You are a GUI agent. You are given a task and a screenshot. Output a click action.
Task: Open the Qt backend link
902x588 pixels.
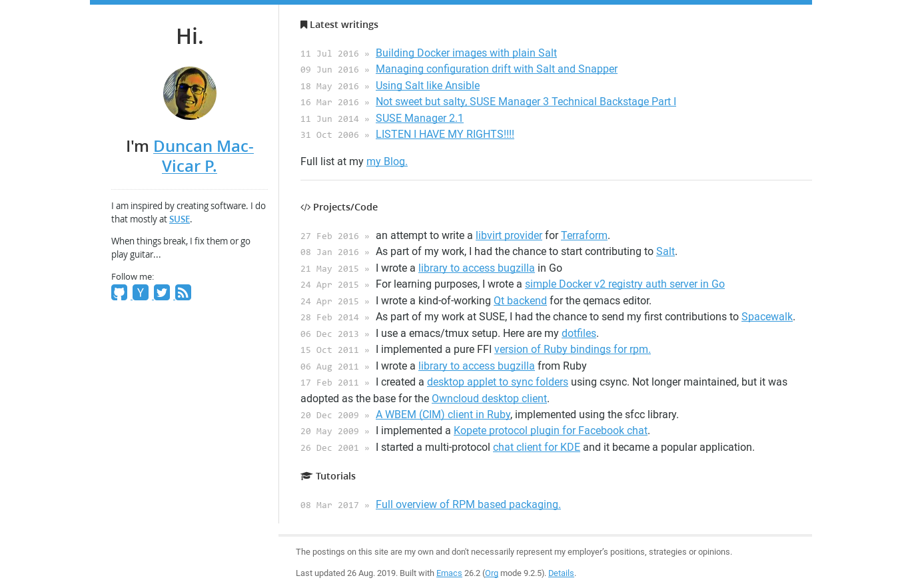[520, 301]
